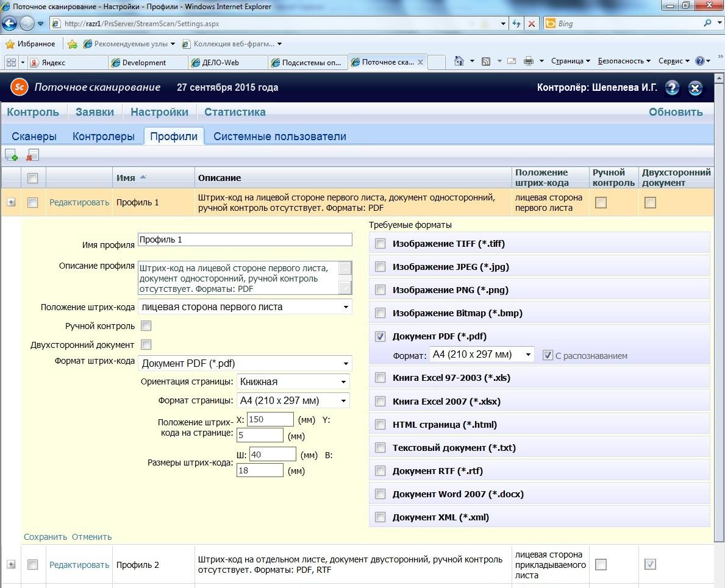Click the Add to favorites bar icon
The image size is (725, 588).
73,44
